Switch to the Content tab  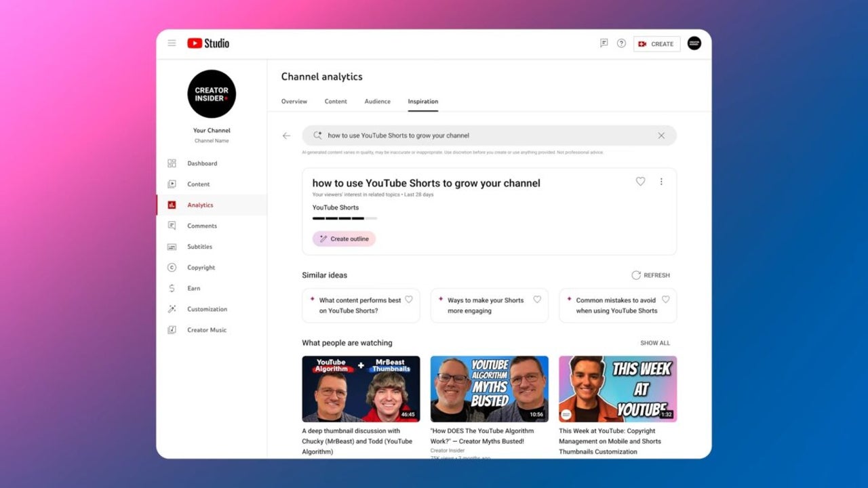[336, 102]
